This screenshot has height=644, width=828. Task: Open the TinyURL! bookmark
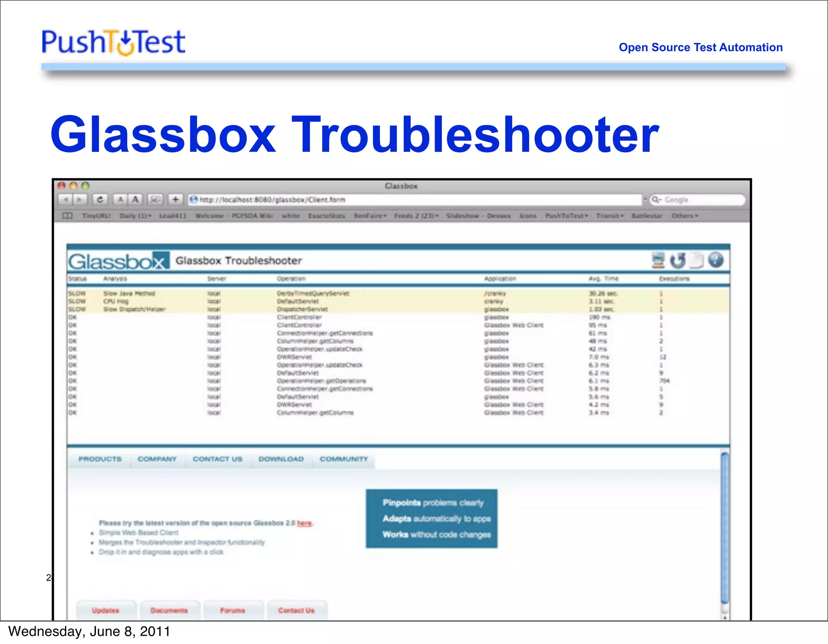click(x=96, y=216)
